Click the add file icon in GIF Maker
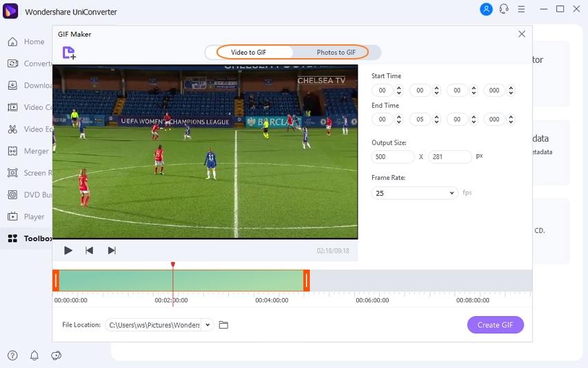This screenshot has width=588, height=368. (69, 53)
